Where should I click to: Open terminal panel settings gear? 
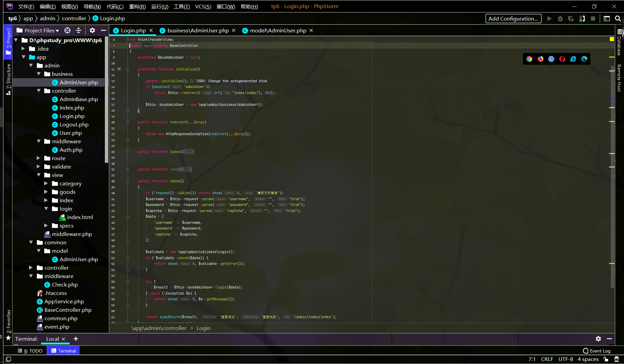pyautogui.click(x=598, y=339)
